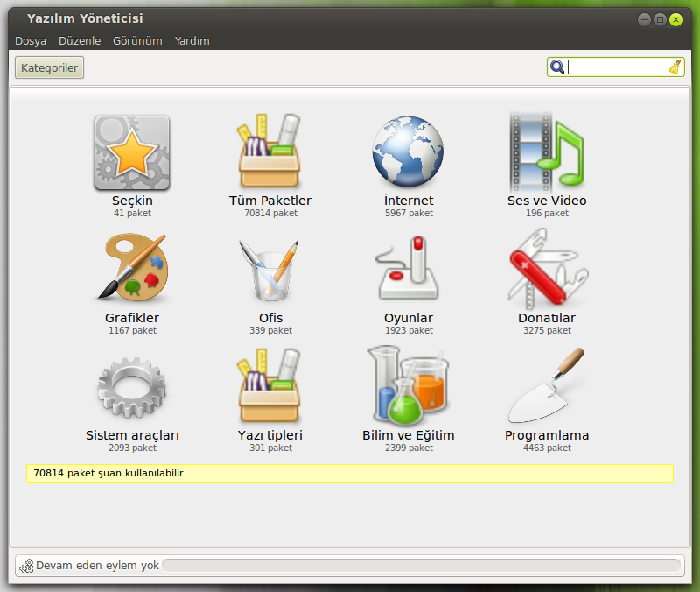This screenshot has width=700, height=592.
Task: Click the Yazı tipleri label
Action: coord(270,435)
